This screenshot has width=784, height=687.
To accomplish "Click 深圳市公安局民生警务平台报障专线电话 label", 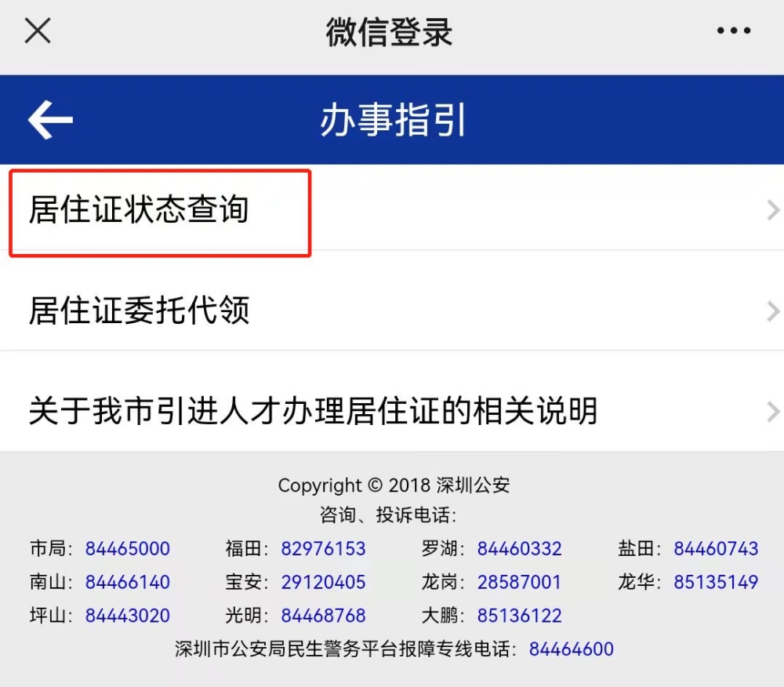I will coord(346,649).
